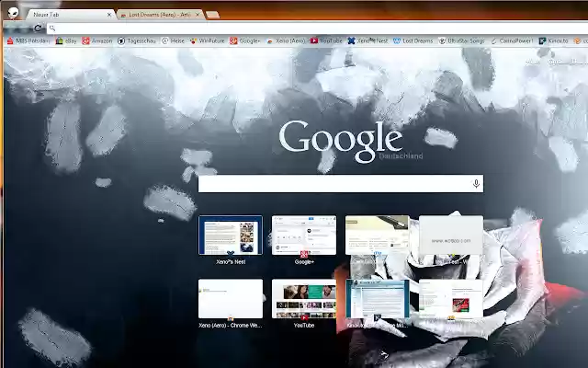Click the alien skull profile icon
Viewport: 588px width, 368px height.
pyautogui.click(x=13, y=13)
